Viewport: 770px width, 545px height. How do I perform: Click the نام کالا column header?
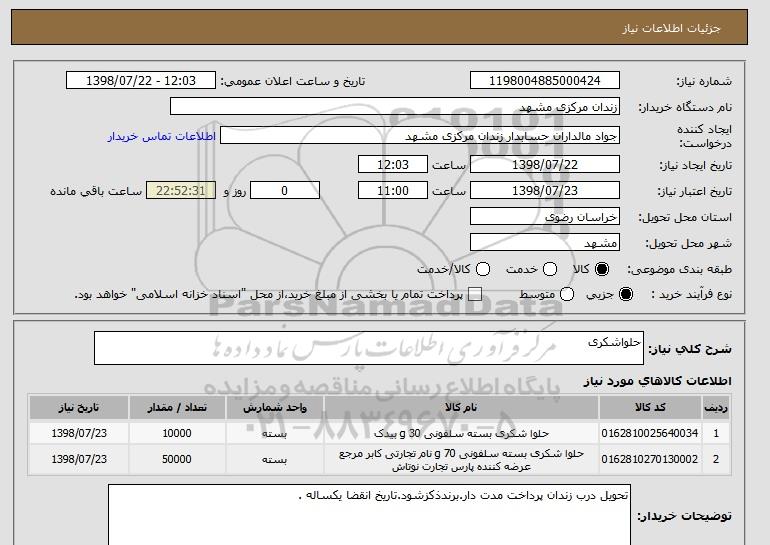461,408
